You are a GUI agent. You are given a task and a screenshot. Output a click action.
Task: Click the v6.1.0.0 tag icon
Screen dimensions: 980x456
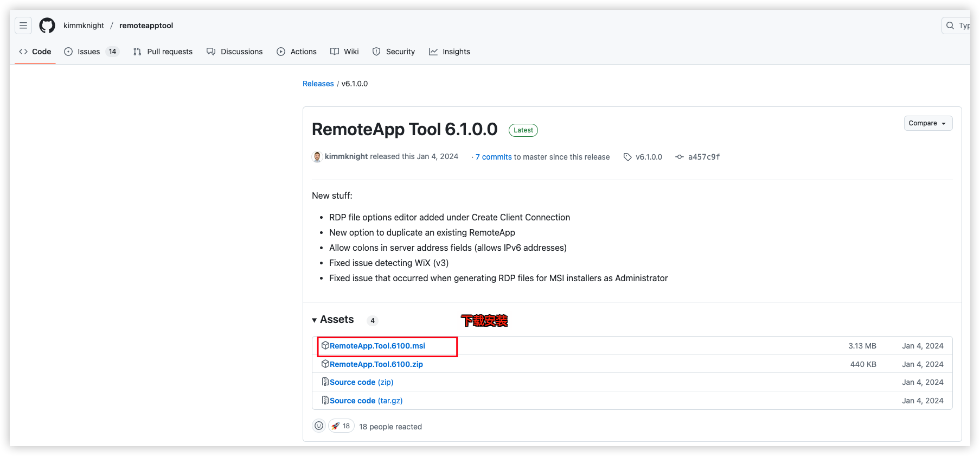[627, 157]
